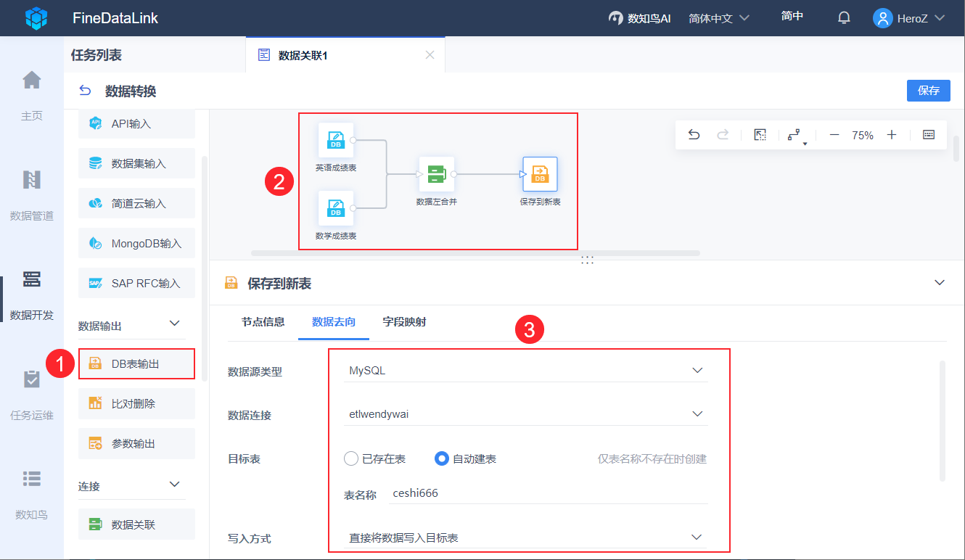Click the HeroZ user avatar

(882, 18)
